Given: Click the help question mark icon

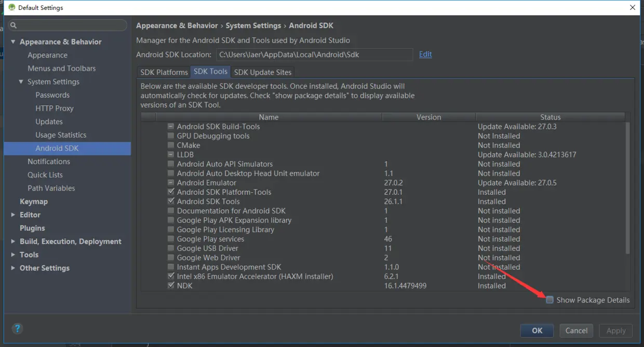Looking at the screenshot, I should click(x=17, y=328).
